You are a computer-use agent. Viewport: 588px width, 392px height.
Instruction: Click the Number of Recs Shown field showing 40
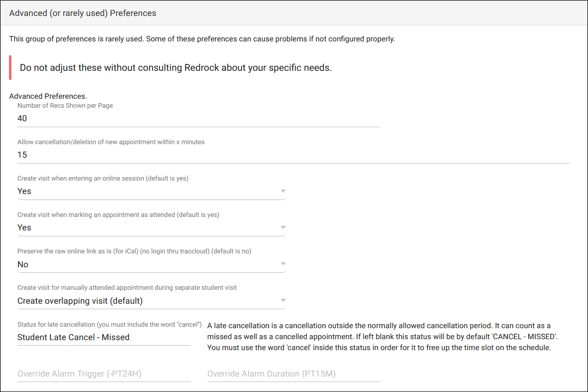(x=198, y=119)
